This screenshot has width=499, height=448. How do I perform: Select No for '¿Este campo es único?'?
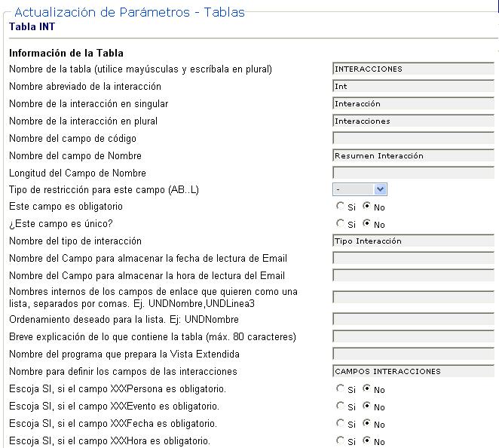367,224
